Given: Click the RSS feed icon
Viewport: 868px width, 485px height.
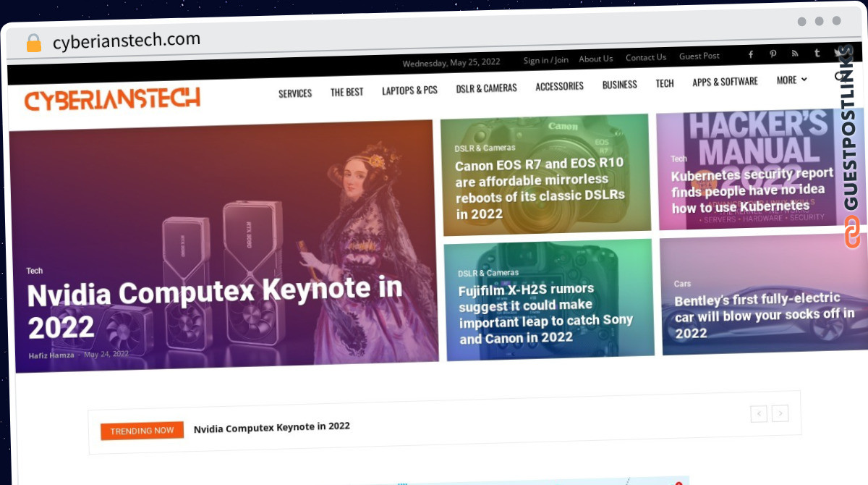Looking at the screenshot, I should point(795,54).
